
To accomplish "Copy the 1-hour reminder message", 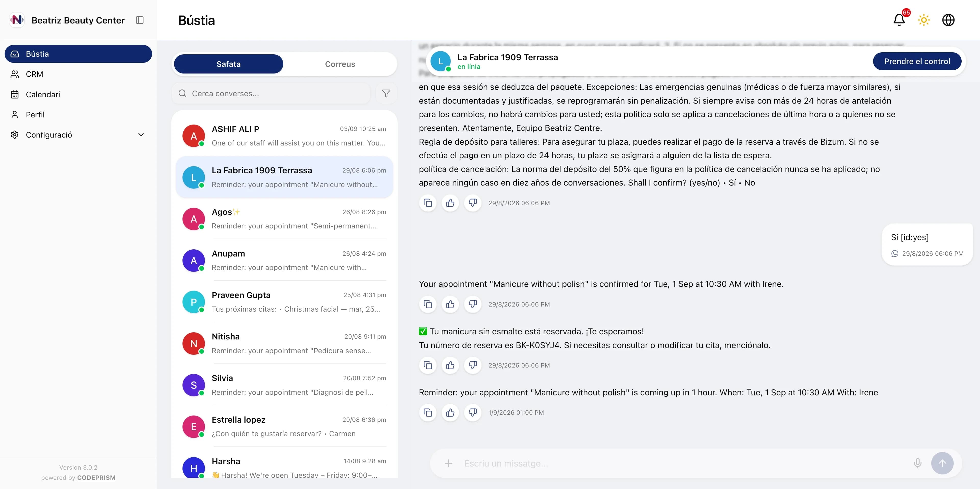I will (x=428, y=412).
